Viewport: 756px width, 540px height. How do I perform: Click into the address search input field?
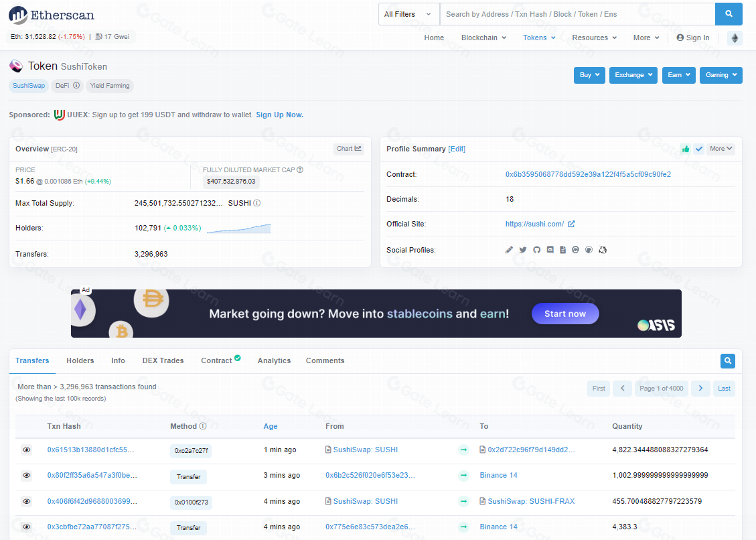click(576, 14)
